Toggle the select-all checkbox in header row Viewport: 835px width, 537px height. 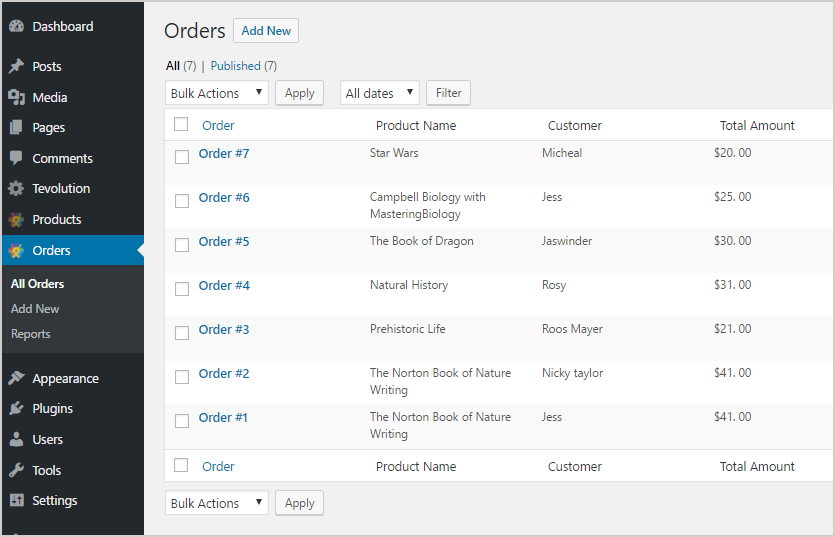pos(181,124)
